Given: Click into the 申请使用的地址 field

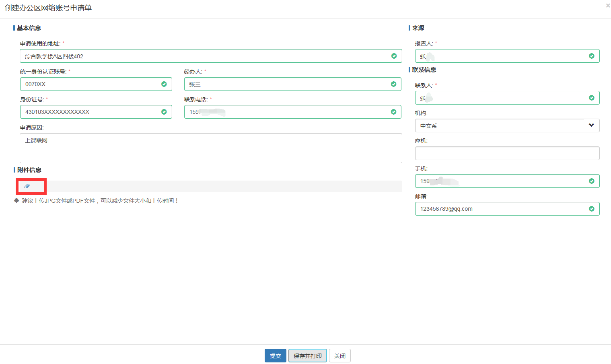Looking at the screenshot, I should tap(205, 56).
